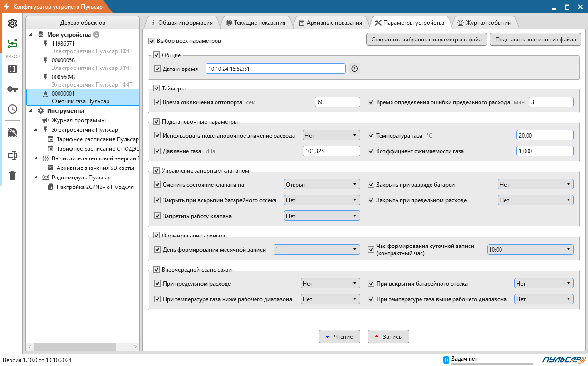Click the Запись write button
This screenshot has width=588, height=366.
388,336
